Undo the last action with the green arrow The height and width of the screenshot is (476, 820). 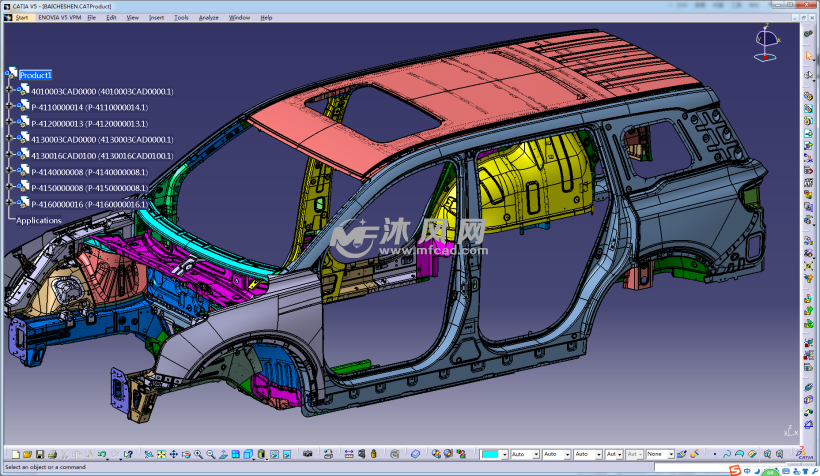click(102, 455)
